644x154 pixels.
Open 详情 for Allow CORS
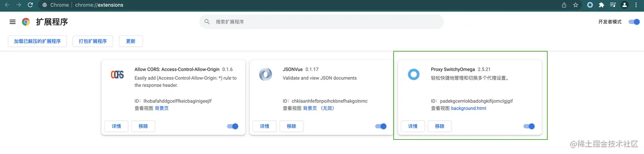(x=116, y=126)
